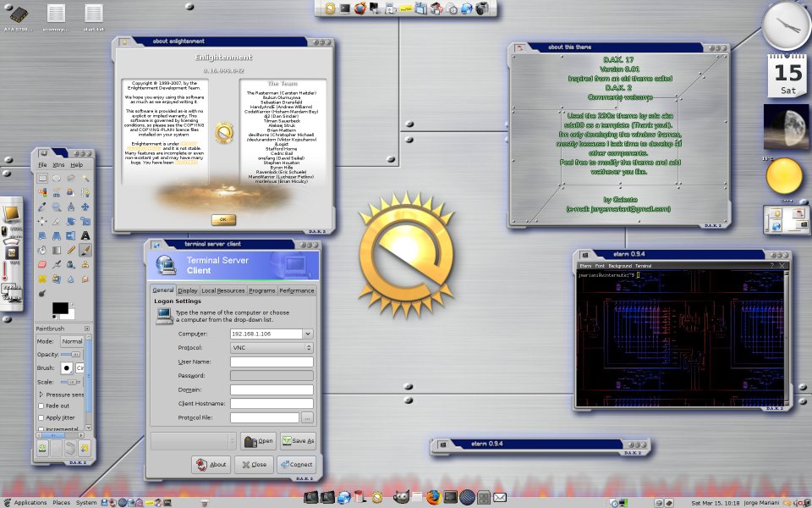Open the terminal icon in top launcher bar

[x=345, y=8]
